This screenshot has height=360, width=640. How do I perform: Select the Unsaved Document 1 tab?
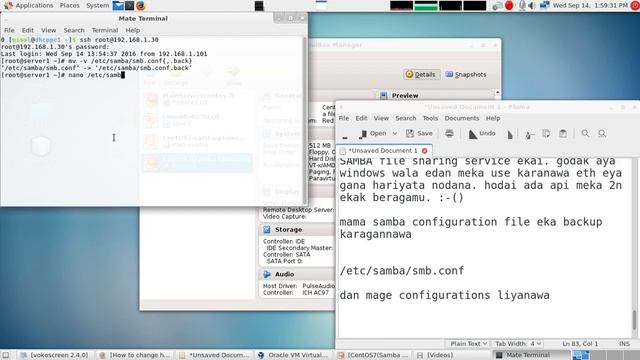(383, 151)
